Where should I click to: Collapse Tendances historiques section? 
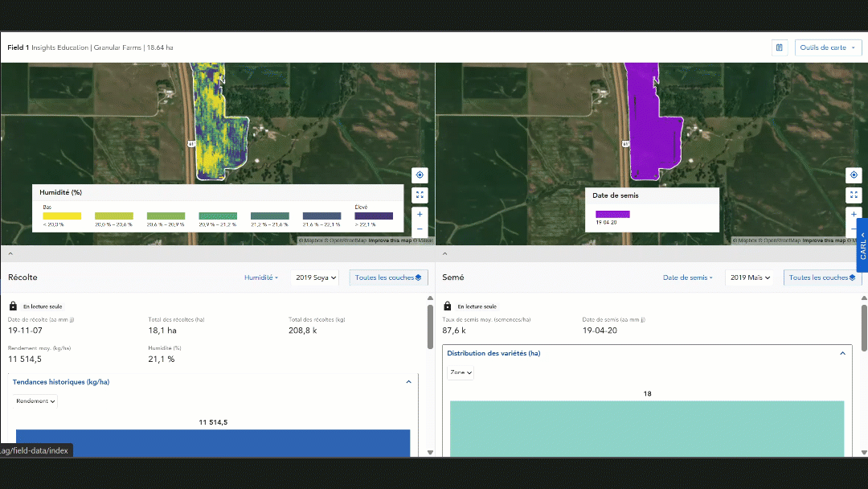408,382
